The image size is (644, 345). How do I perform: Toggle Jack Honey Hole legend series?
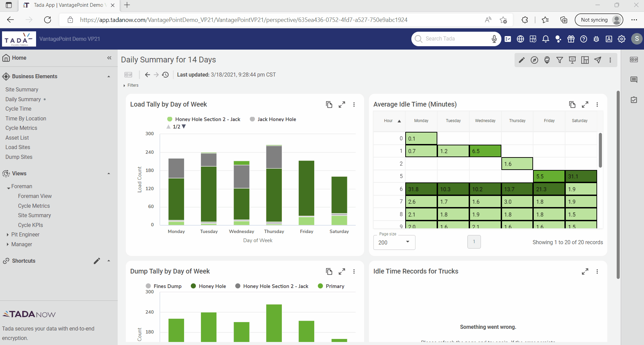pyautogui.click(x=276, y=119)
